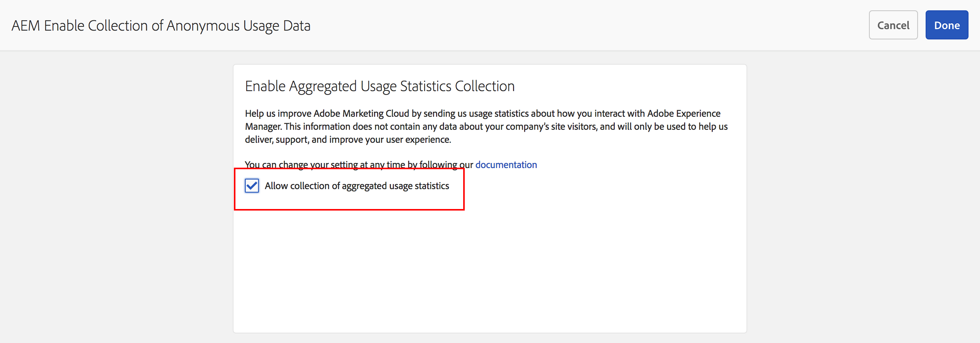Click the phrase "company's site visitors" in the description
This screenshot has height=343, width=980.
551,127
